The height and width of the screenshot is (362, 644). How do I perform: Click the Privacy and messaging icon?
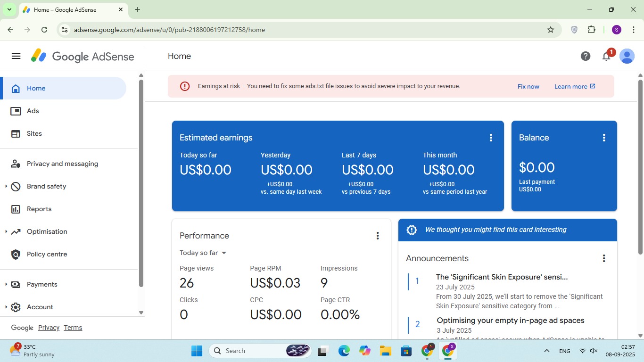(16, 164)
